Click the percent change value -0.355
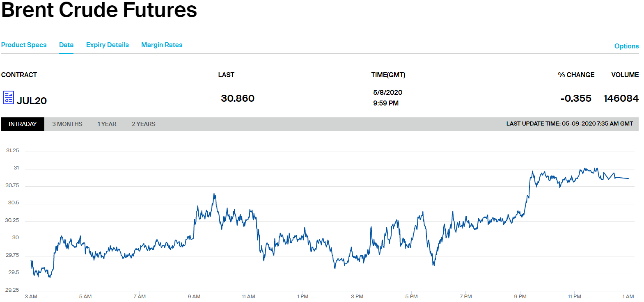This screenshot has height=302, width=644. (576, 98)
